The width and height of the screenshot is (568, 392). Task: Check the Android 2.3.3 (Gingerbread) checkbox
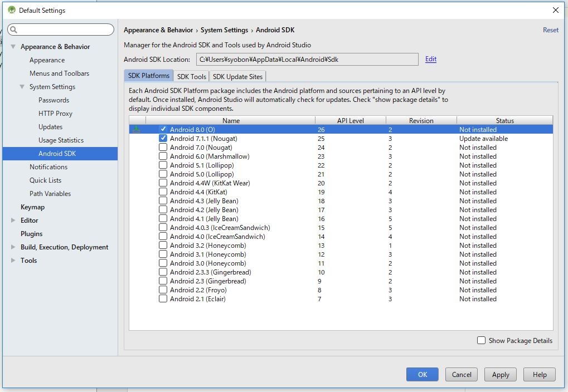click(163, 272)
